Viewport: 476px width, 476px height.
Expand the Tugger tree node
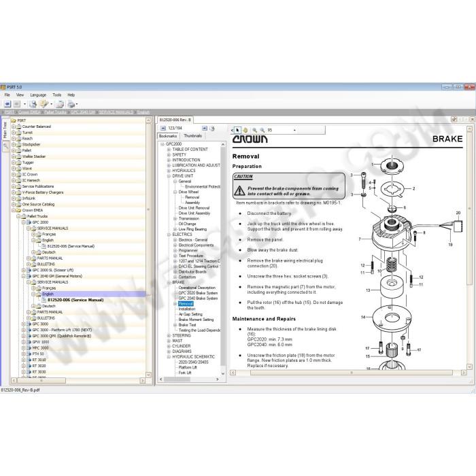coord(14,163)
